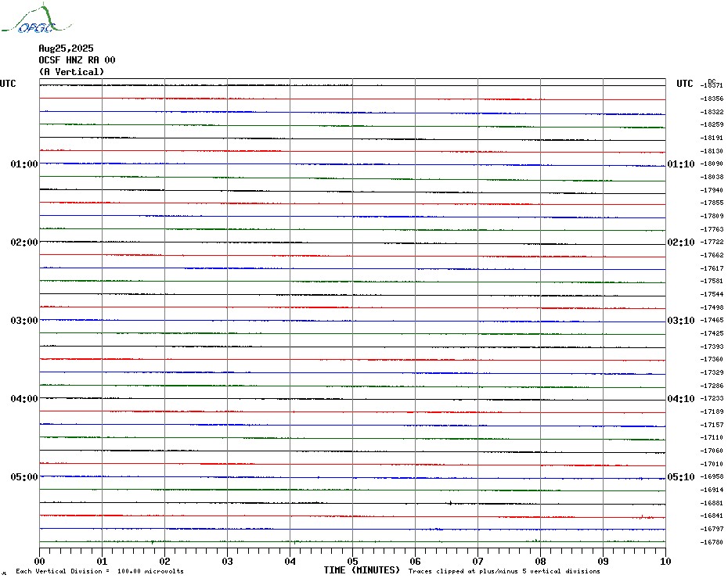
Task: Select the date text Aug25,2025
Action: point(66,48)
